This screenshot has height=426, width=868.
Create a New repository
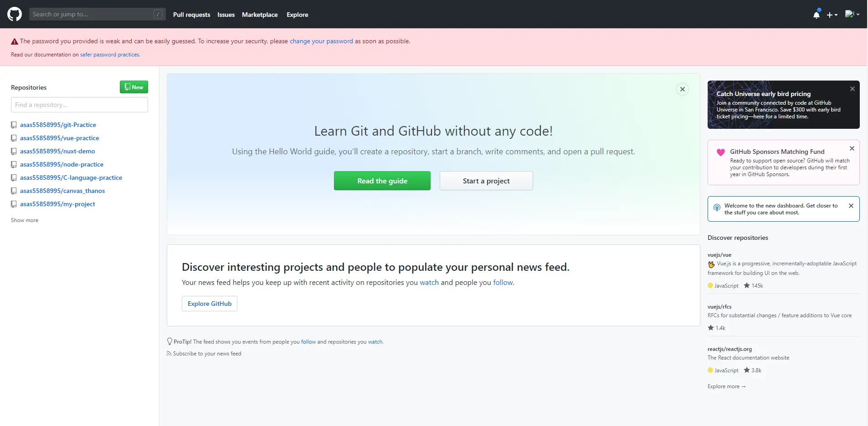134,87
